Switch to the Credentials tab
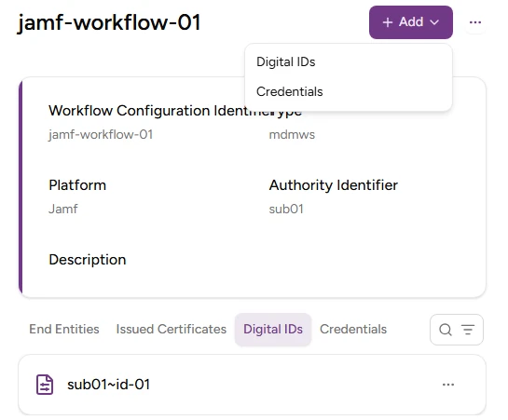The width and height of the screenshot is (508, 420). point(353,329)
